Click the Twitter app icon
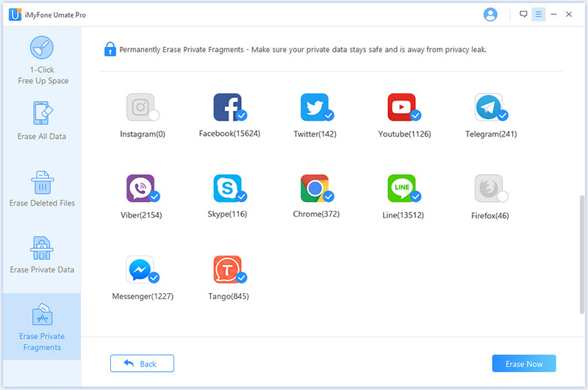Viewport: 588px width, 390px height. (315, 107)
